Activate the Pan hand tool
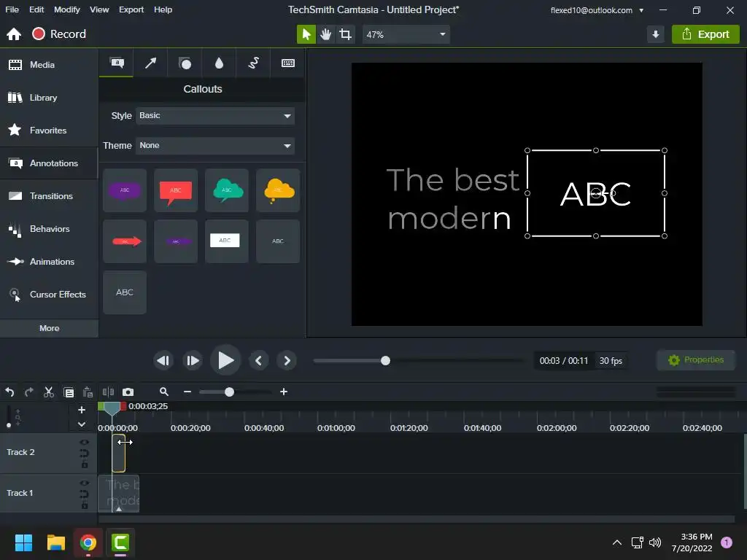The height and width of the screenshot is (560, 747). pos(326,34)
